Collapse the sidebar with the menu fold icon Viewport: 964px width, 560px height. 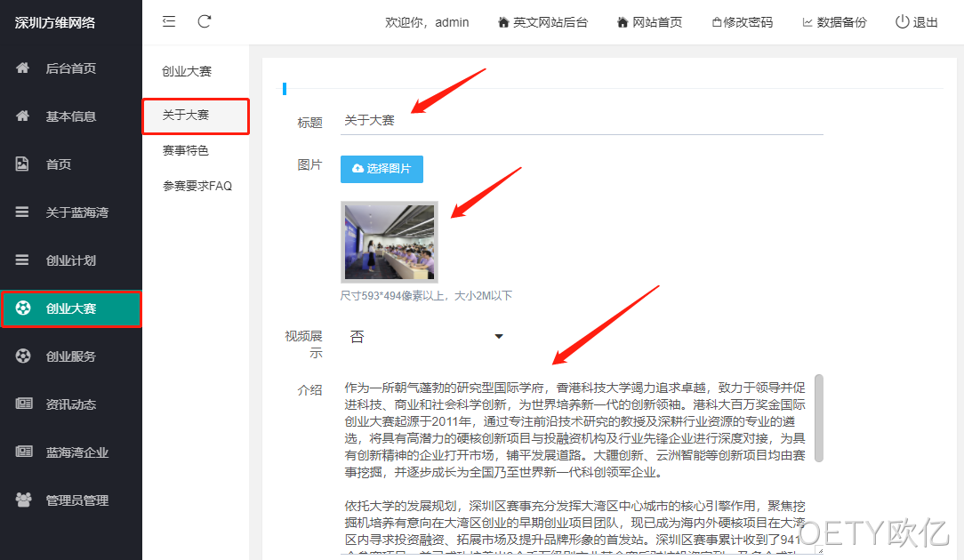tap(169, 21)
